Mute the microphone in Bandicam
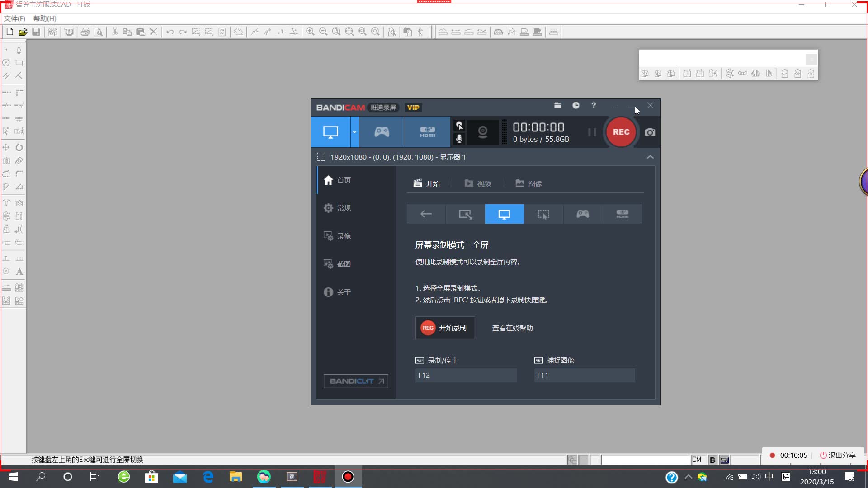This screenshot has height=488, width=868. coord(459,139)
